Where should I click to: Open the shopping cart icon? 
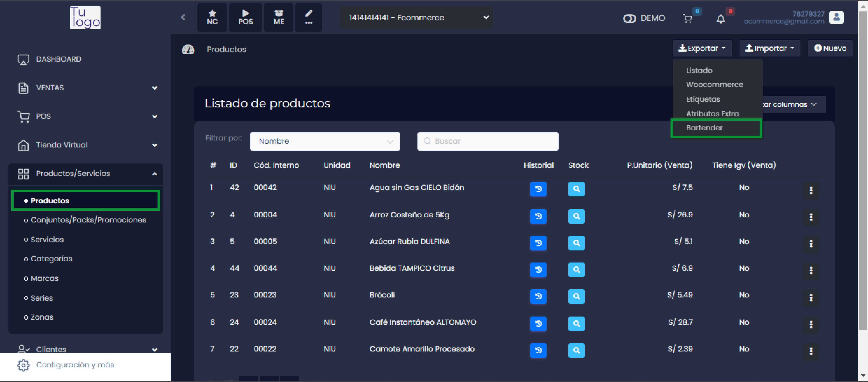coord(687,18)
